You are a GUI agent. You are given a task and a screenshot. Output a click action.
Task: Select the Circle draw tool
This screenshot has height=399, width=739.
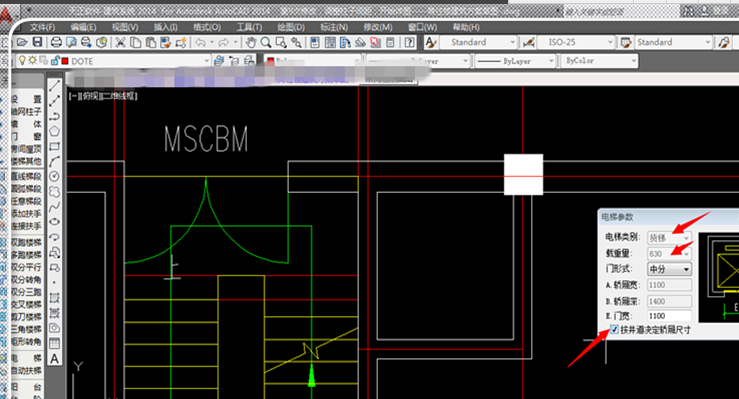(x=55, y=176)
